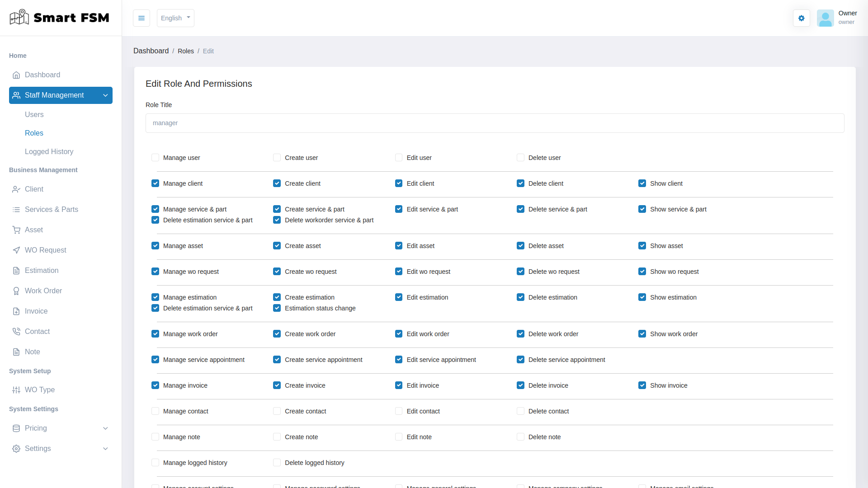This screenshot has width=868, height=488.
Task: Open Invoice using its document icon
Action: 16,311
